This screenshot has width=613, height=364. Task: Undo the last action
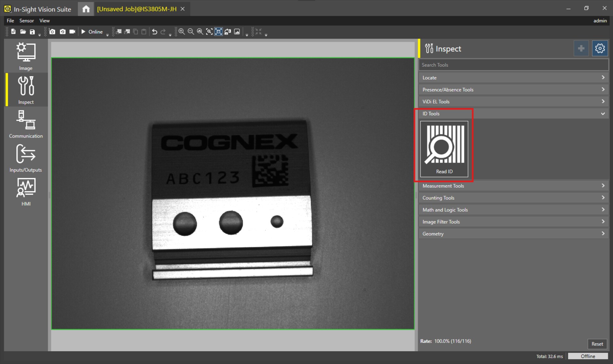[154, 32]
